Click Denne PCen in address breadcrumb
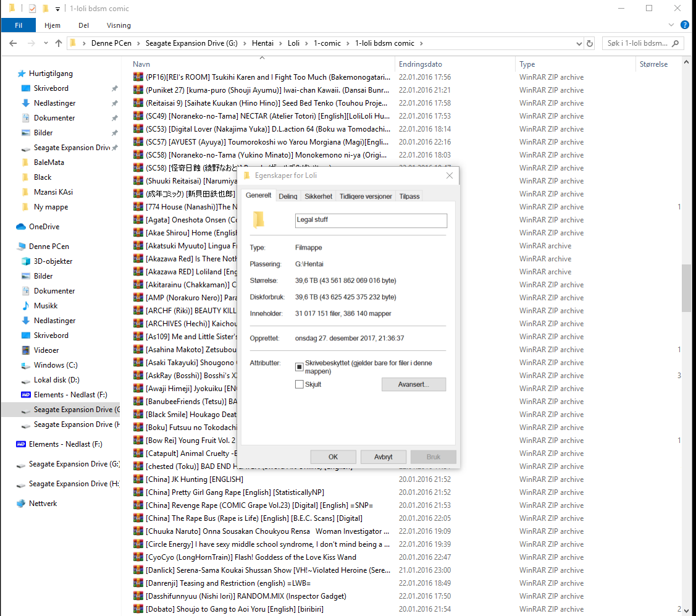The width and height of the screenshot is (696, 616). pyautogui.click(x=111, y=43)
